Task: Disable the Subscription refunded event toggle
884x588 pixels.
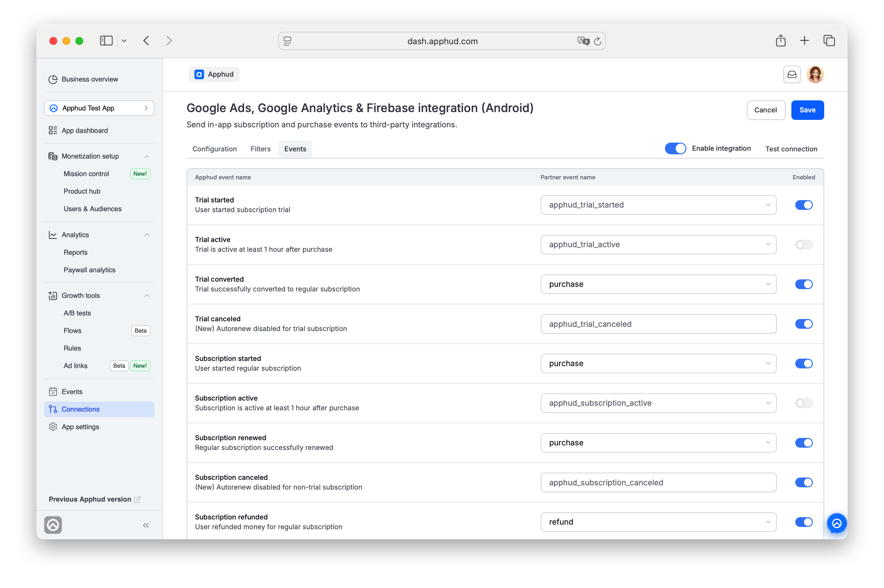Action: (x=803, y=522)
